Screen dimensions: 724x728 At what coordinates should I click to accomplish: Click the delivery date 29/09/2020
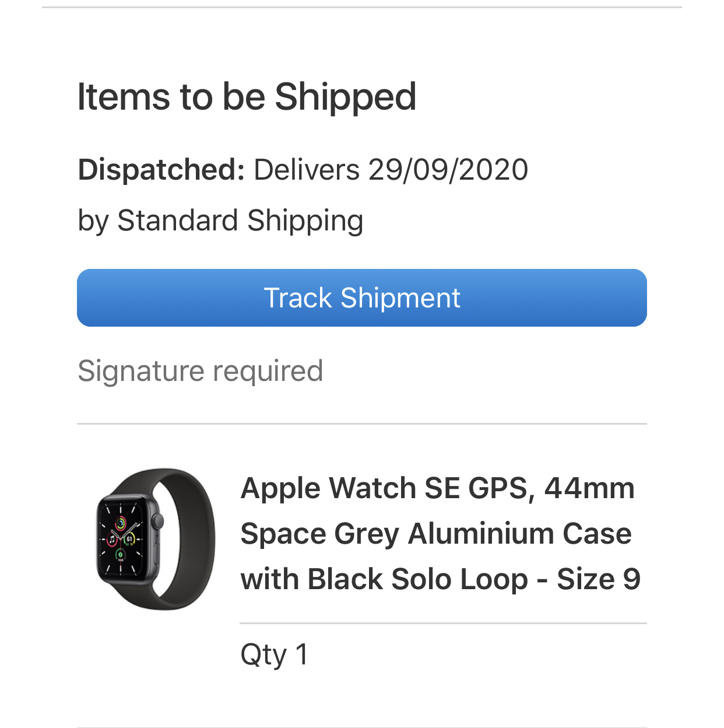(448, 170)
